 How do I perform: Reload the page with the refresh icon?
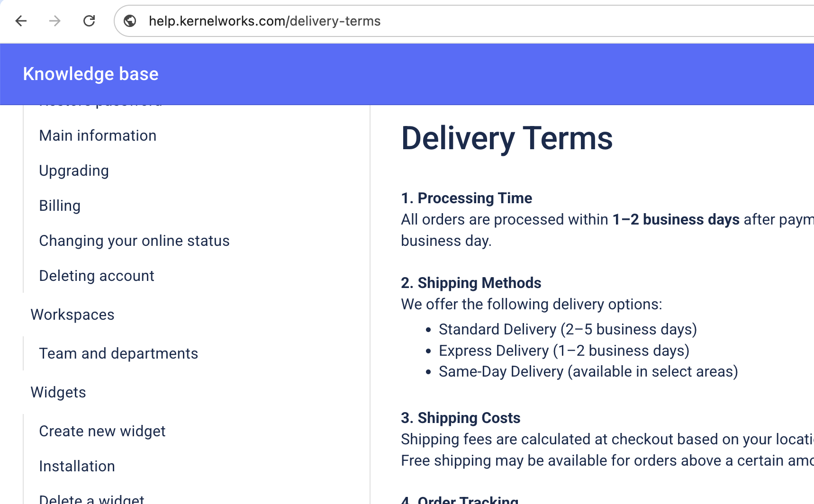click(89, 21)
